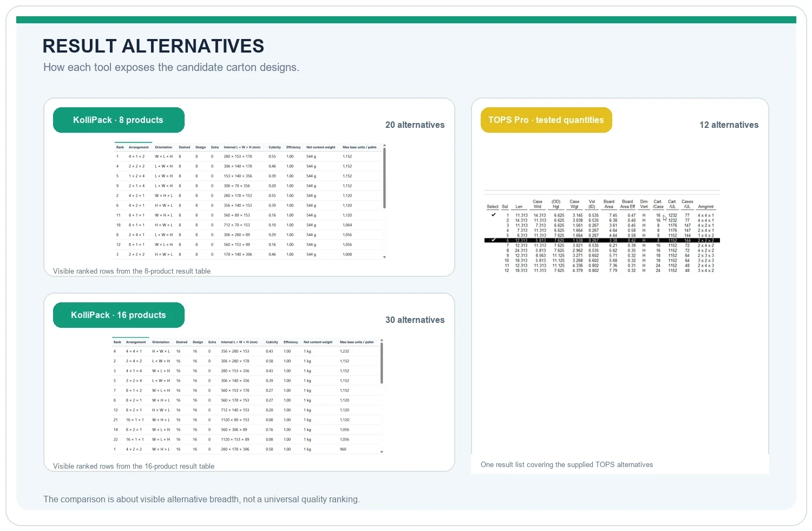Click the TOPS Board Area Eff column header
This screenshot has width=812, height=531.
tap(627, 204)
